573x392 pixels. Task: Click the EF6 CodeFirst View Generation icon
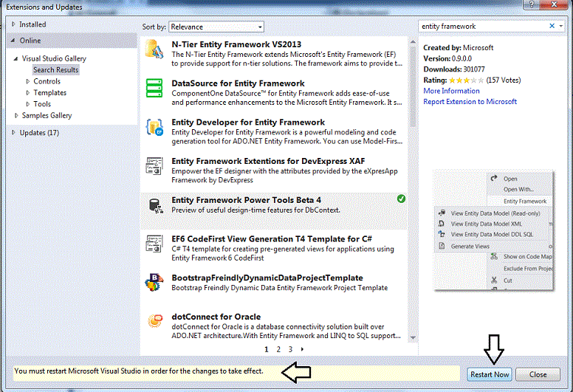click(x=154, y=244)
